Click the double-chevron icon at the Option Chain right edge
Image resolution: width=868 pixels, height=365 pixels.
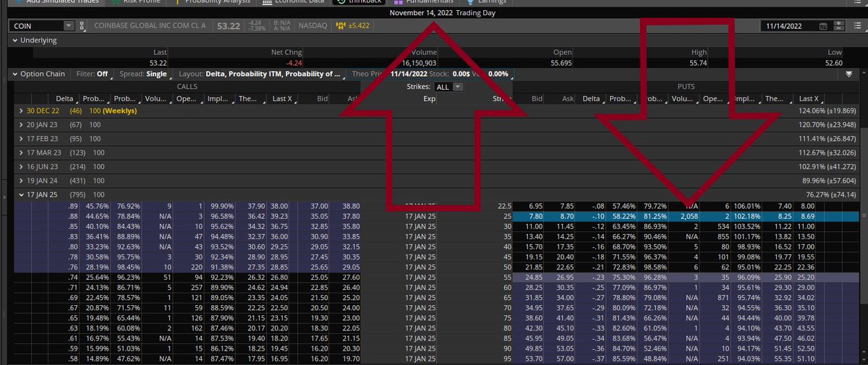849,74
